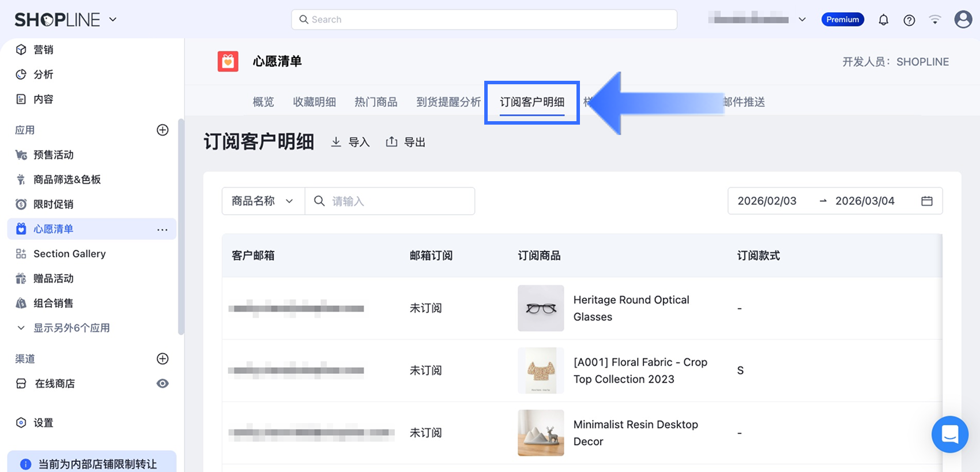Viewport: 980px width, 472px height.
Task: Click 未订阅 status in the Floral Fabric row
Action: tap(426, 370)
